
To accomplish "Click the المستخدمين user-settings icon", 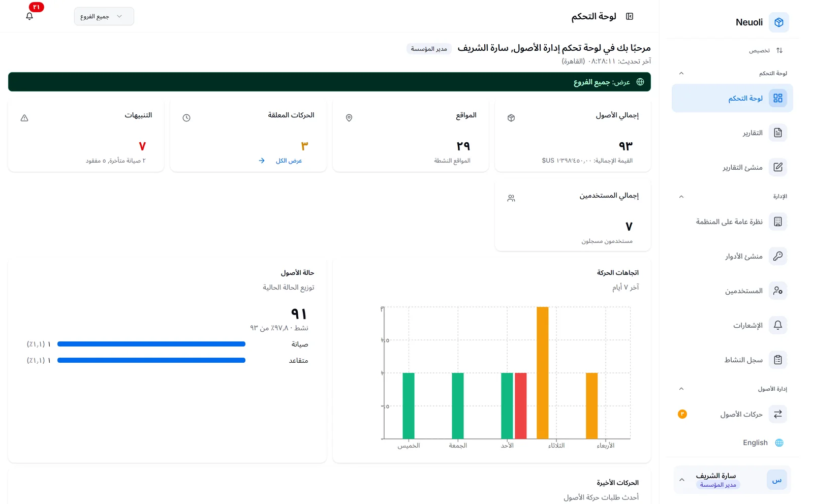I will tap(777, 291).
